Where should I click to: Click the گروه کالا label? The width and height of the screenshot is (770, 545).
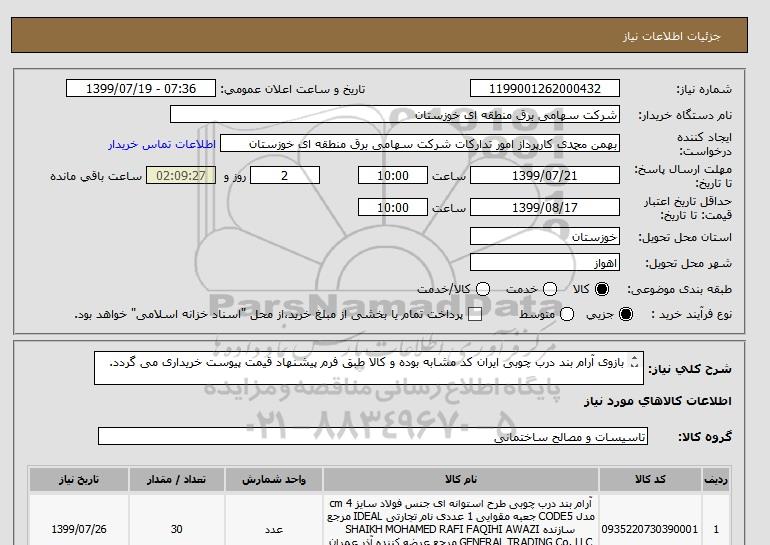click(x=705, y=436)
